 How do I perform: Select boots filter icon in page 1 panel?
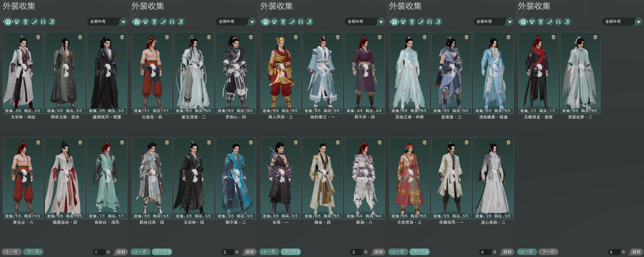pyautogui.click(x=34, y=21)
